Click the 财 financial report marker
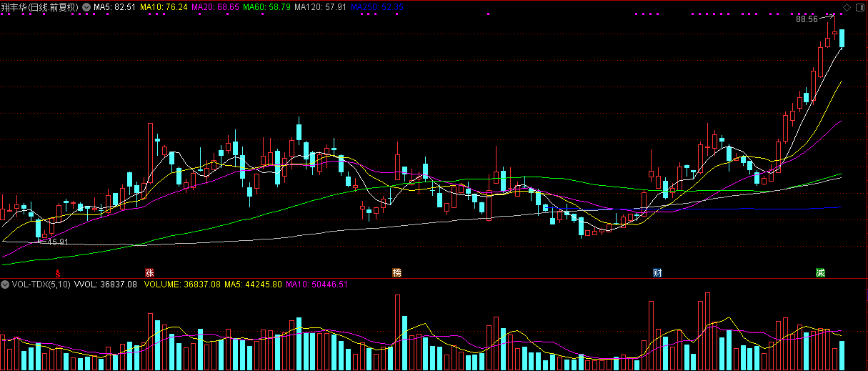Screen dimensions: 868x371 click(x=657, y=273)
